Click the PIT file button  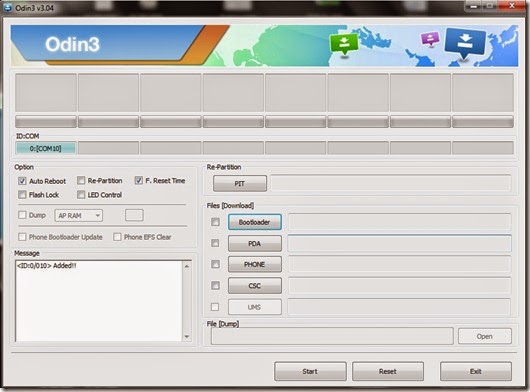coord(240,183)
